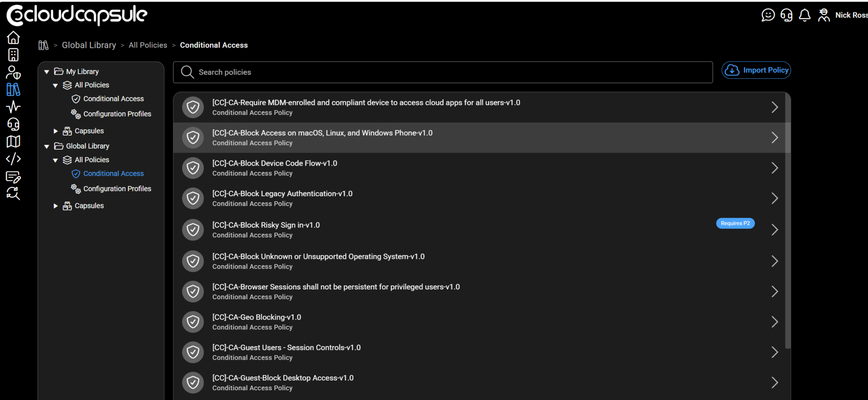Click the Requires P2 badge on Block Risky Sign in

click(x=735, y=223)
